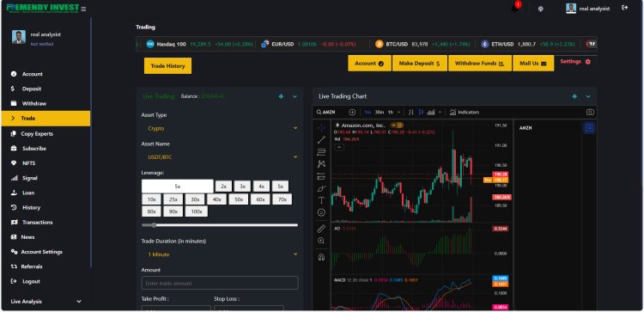
Task: Open the chart Indicators menu
Action: [x=465, y=112]
